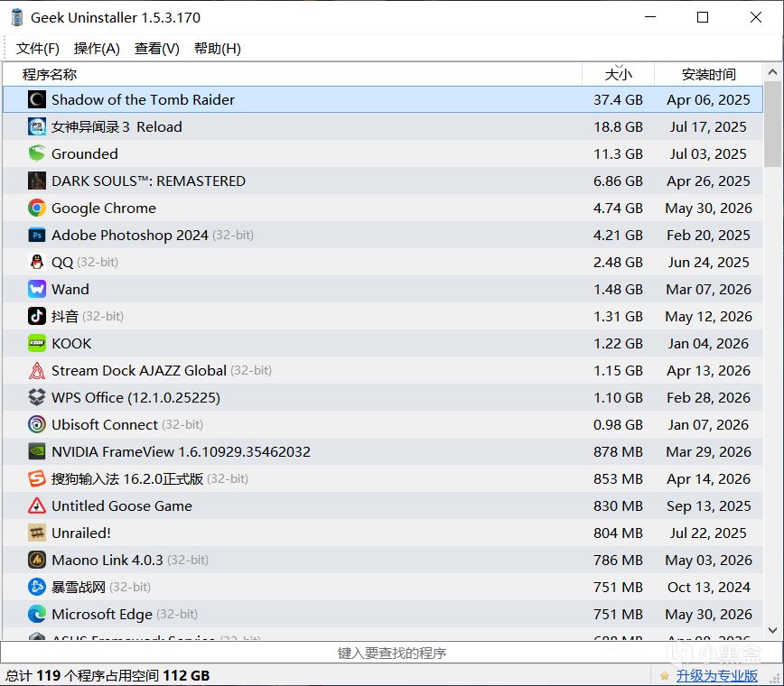Viewport: 784px width, 686px height.
Task: Select the Microsoft Edge program name
Action: [101, 614]
